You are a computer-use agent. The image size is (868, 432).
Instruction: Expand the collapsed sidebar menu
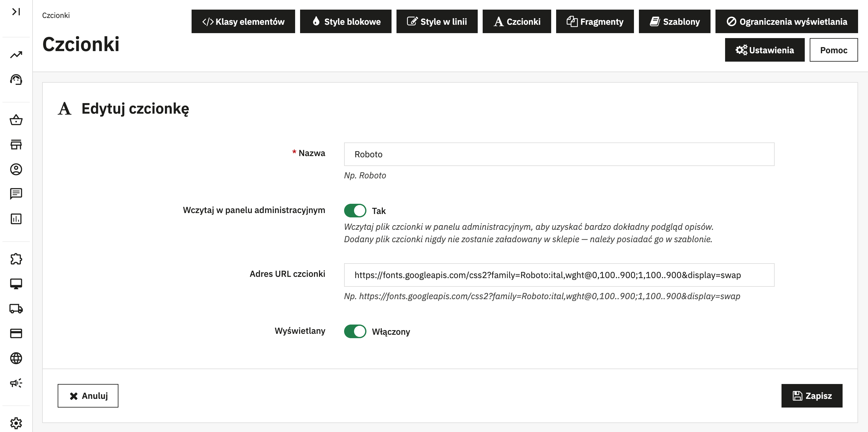pyautogui.click(x=16, y=12)
